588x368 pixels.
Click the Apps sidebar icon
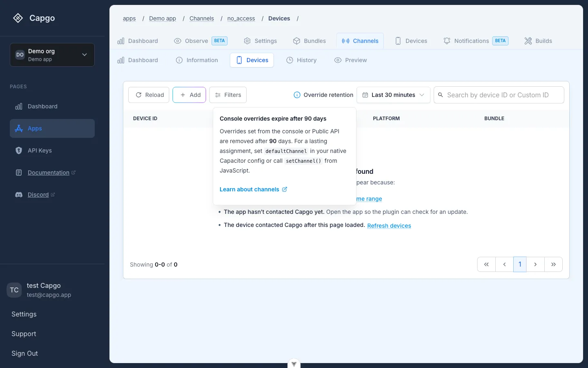(x=19, y=128)
